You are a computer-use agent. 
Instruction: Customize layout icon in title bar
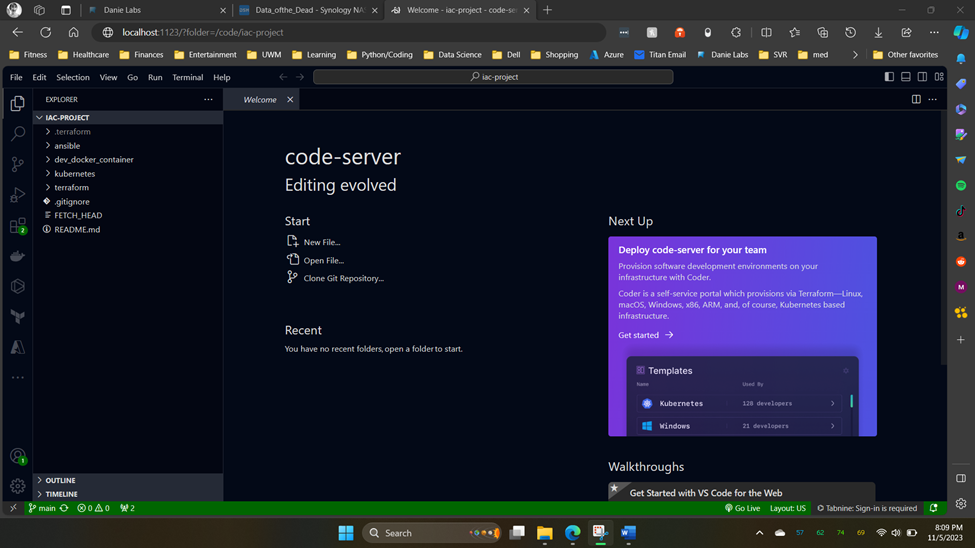pos(939,77)
